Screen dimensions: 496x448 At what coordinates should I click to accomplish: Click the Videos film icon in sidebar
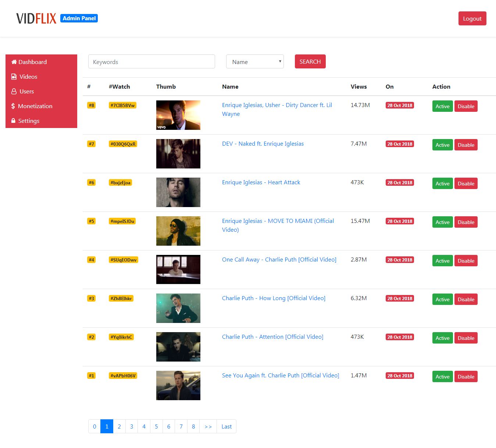tap(14, 77)
